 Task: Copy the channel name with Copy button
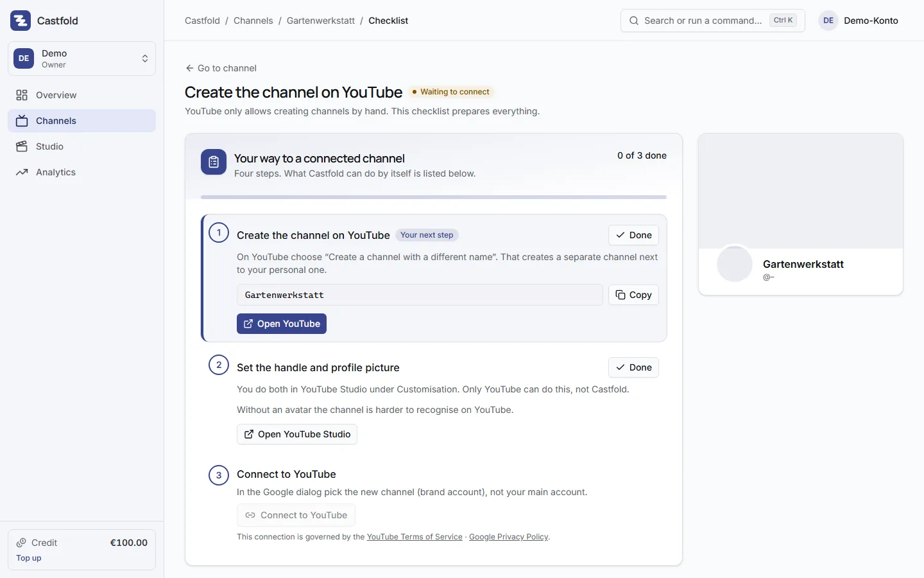click(x=633, y=295)
